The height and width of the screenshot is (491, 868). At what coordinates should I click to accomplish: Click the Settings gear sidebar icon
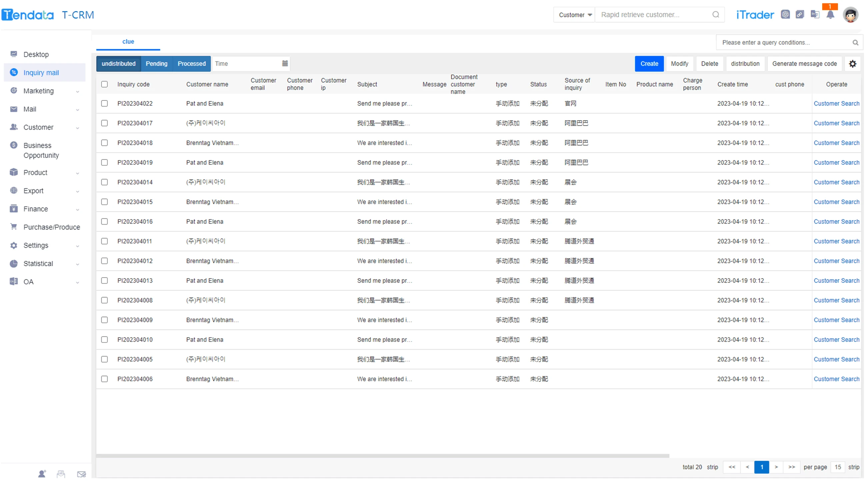point(14,245)
